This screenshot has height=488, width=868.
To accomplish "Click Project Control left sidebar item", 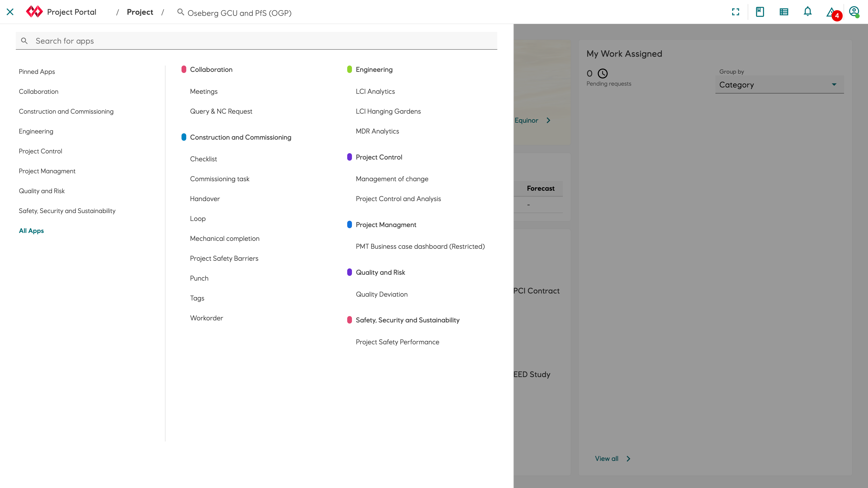I will (40, 151).
